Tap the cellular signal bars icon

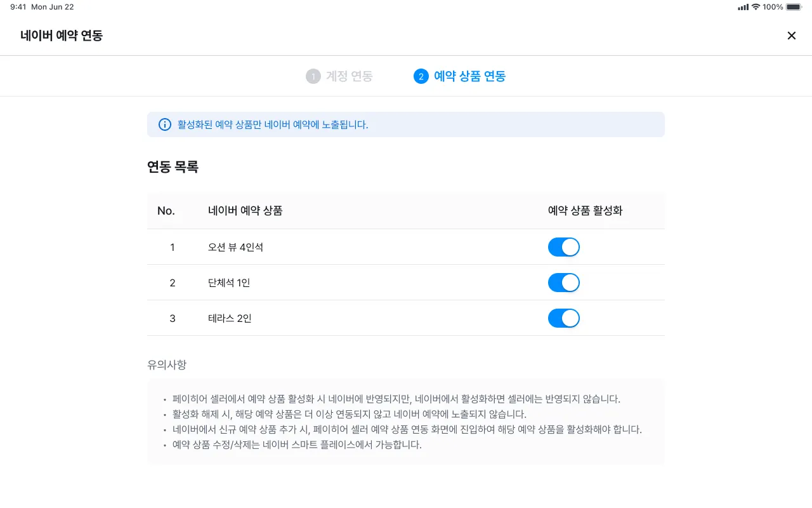click(x=743, y=7)
